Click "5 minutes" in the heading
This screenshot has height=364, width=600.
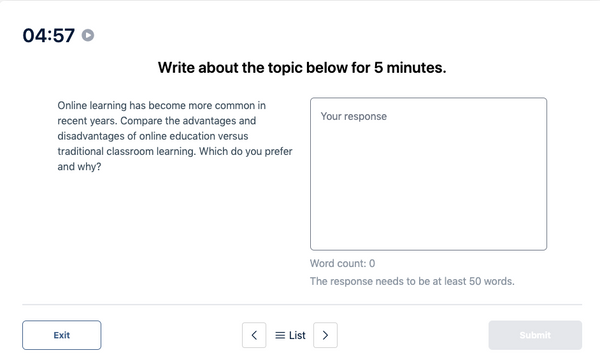pos(410,68)
